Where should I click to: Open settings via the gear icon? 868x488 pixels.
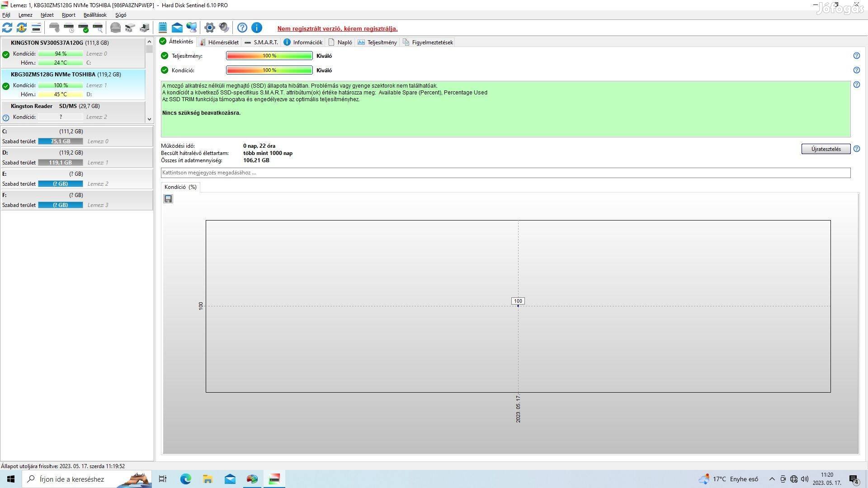tap(209, 28)
